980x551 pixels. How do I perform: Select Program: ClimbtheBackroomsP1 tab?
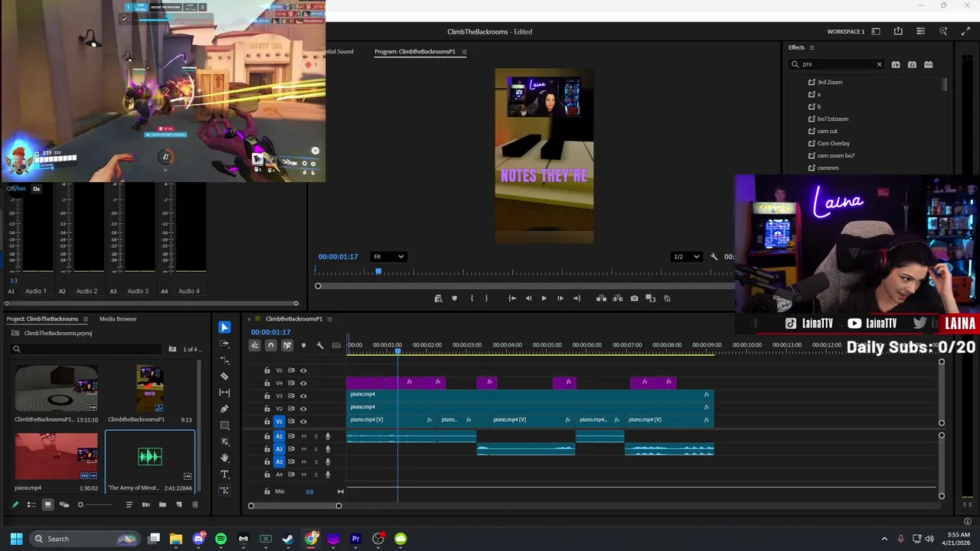tap(415, 52)
